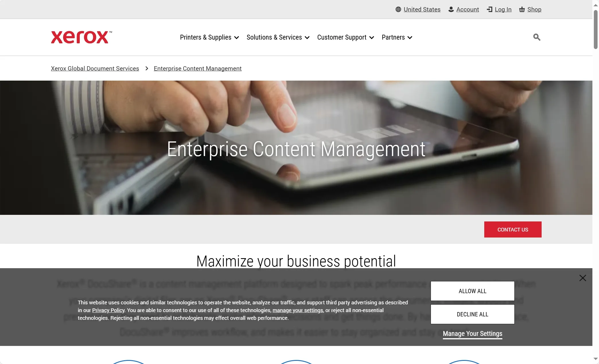Open the Partners menu

pos(397,37)
